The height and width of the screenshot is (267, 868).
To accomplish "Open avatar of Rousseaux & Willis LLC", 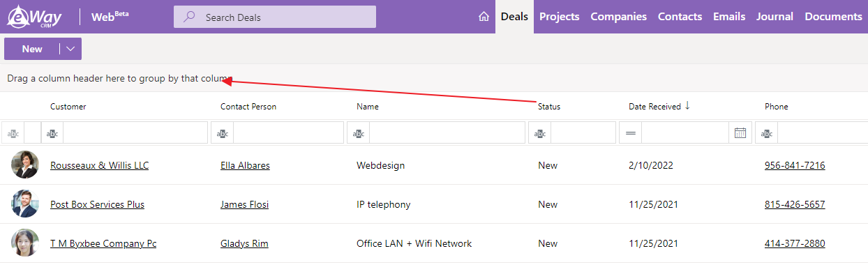I will [25, 165].
